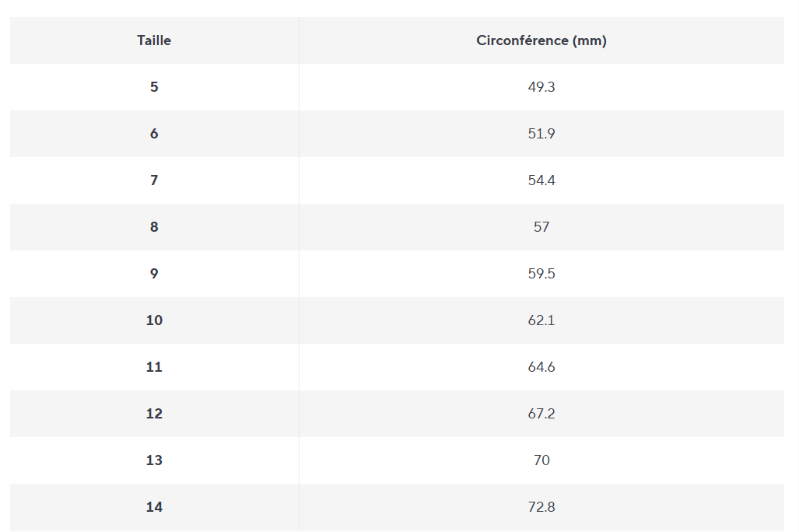Click the 59.5 circumference value
Image resolution: width=799 pixels, height=532 pixels.
[x=541, y=274]
